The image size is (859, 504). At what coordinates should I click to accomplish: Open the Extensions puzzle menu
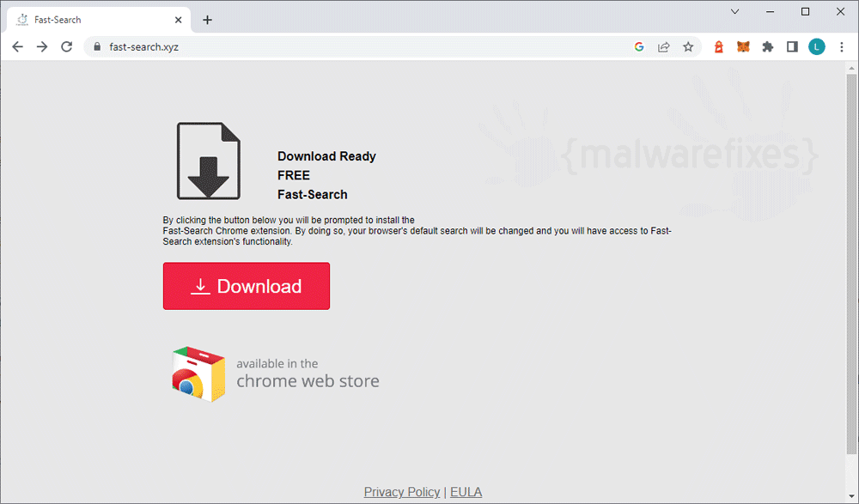(767, 47)
